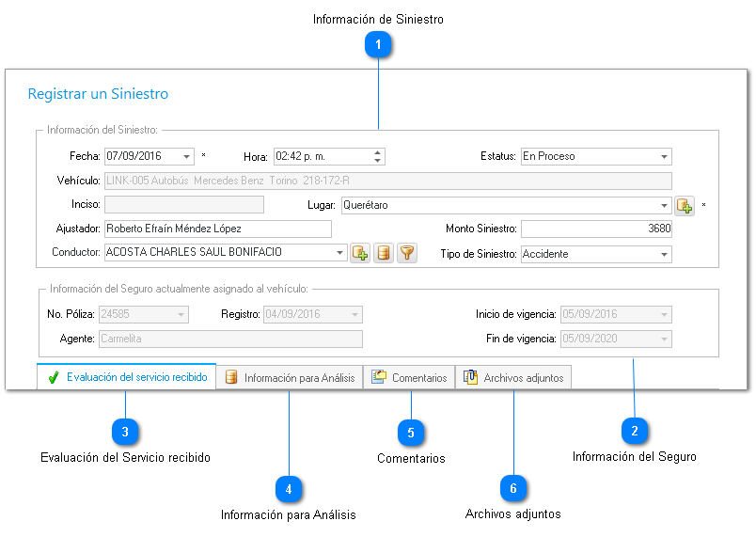Click numbered callout 6 for Archivos adjuntos
The width and height of the screenshot is (756, 537).
tap(513, 488)
